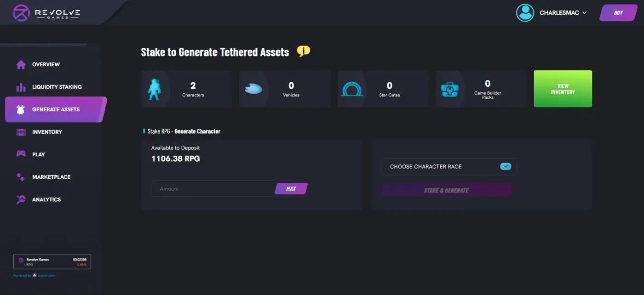Viewport: 644px width, 295px height.
Task: Expand the CHARLESMAC account dropdown
Action: (x=563, y=13)
